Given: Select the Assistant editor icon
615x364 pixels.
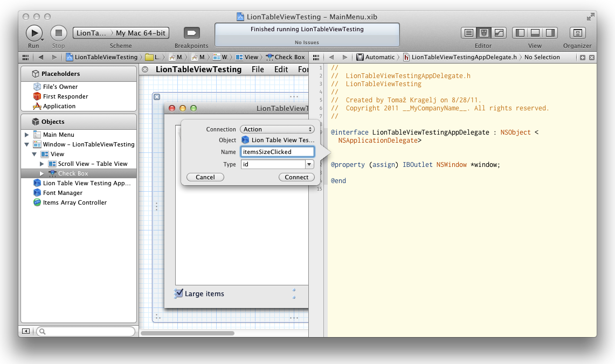Looking at the screenshot, I should click(483, 33).
